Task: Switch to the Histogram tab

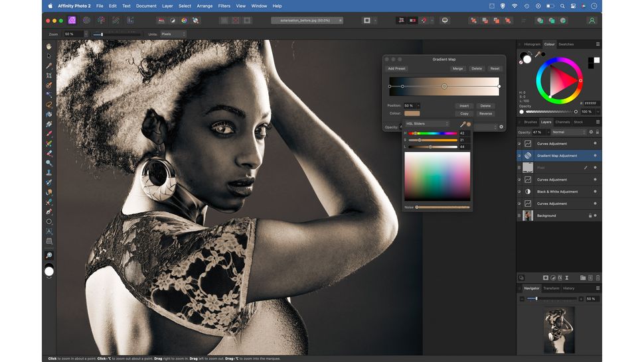Action: click(x=532, y=44)
